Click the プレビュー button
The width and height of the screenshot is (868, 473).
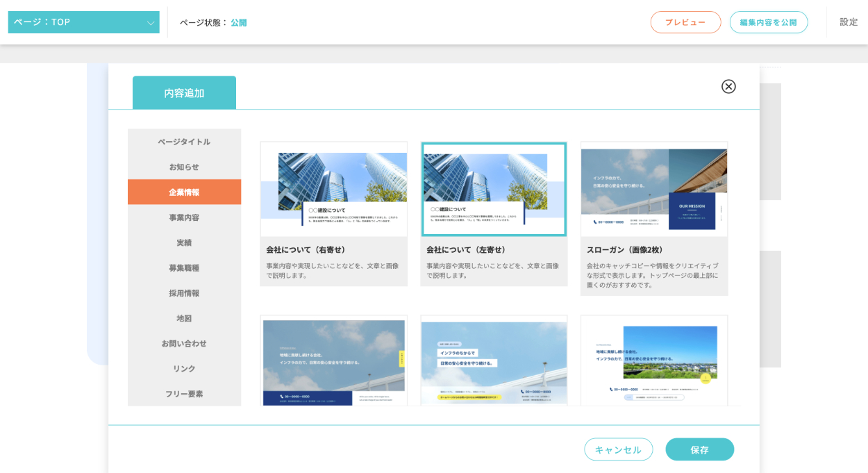pyautogui.click(x=685, y=22)
